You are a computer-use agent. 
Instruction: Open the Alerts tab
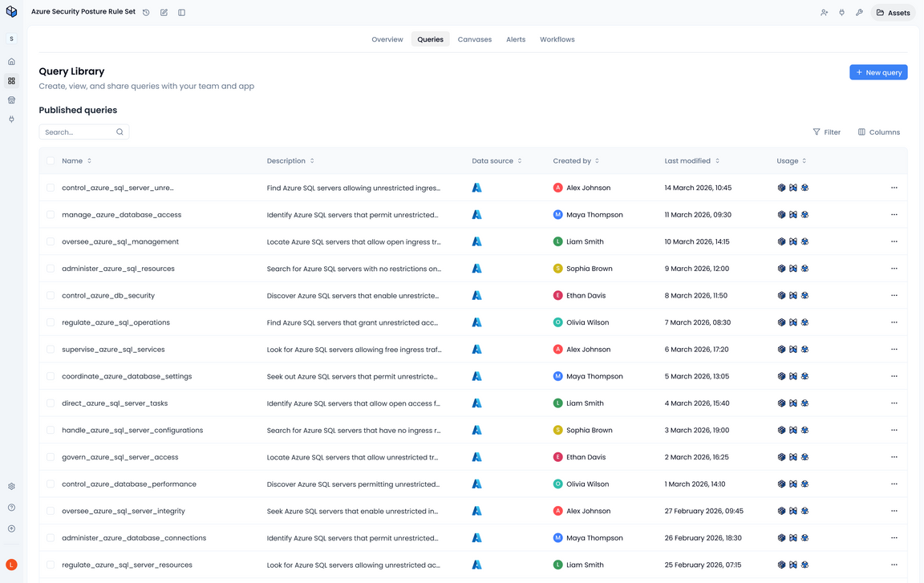tap(516, 38)
